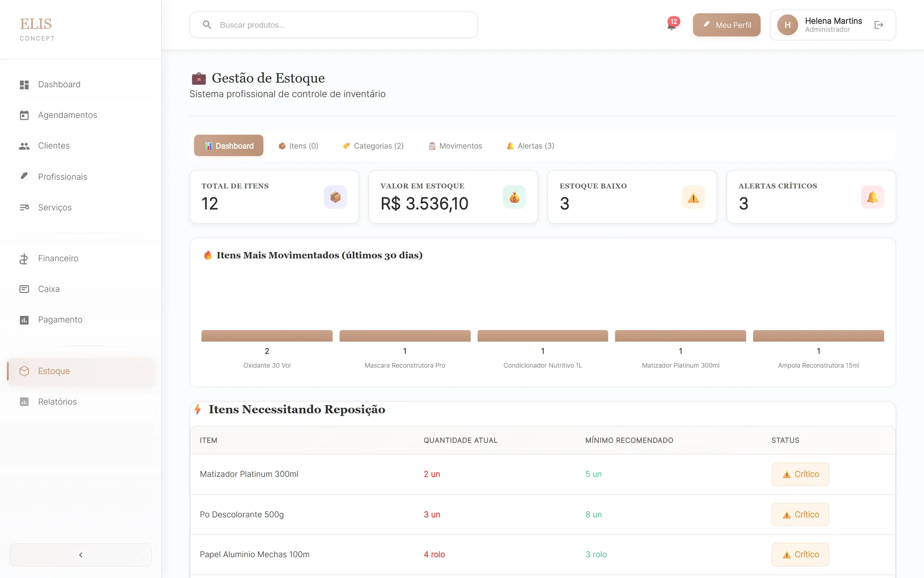Go to Relatórios in the sidebar
This screenshot has height=578, width=924.
click(x=81, y=402)
